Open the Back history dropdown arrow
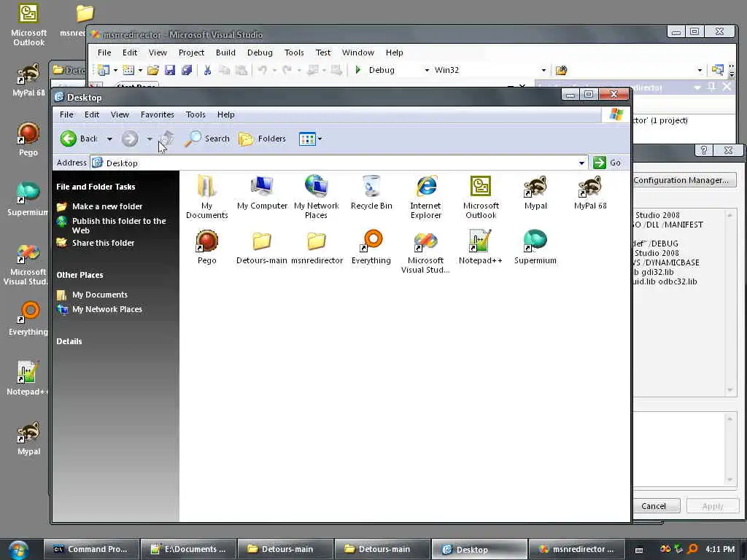Image resolution: width=747 pixels, height=560 pixels. pyautogui.click(x=109, y=139)
